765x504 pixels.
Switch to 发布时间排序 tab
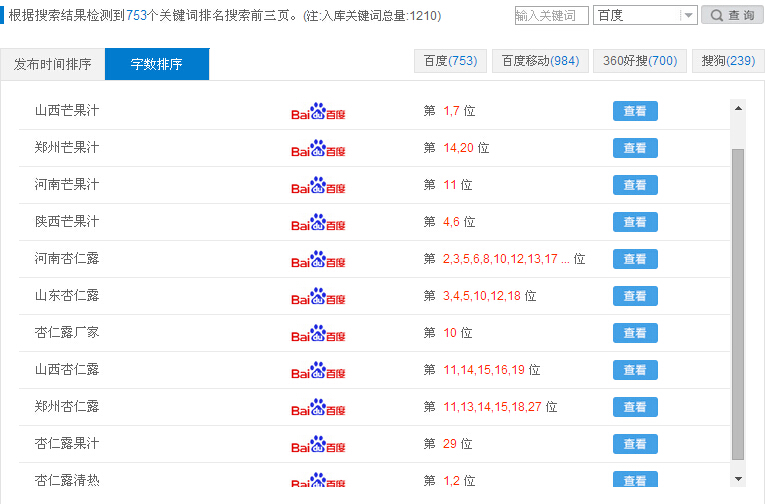(53, 64)
